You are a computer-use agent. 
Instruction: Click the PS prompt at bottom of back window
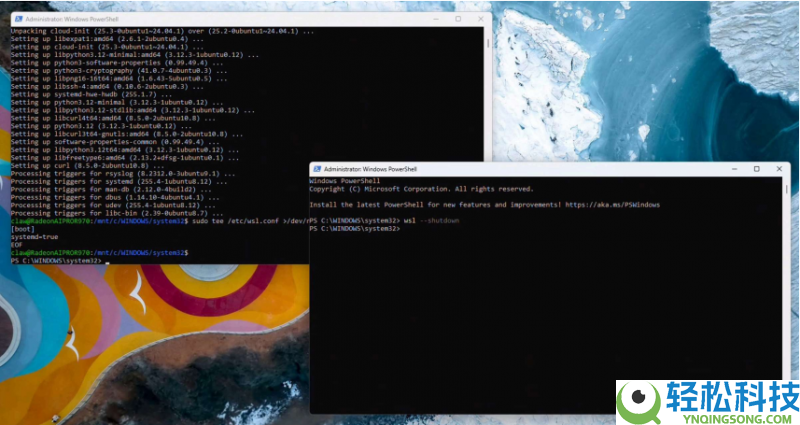click(x=56, y=261)
